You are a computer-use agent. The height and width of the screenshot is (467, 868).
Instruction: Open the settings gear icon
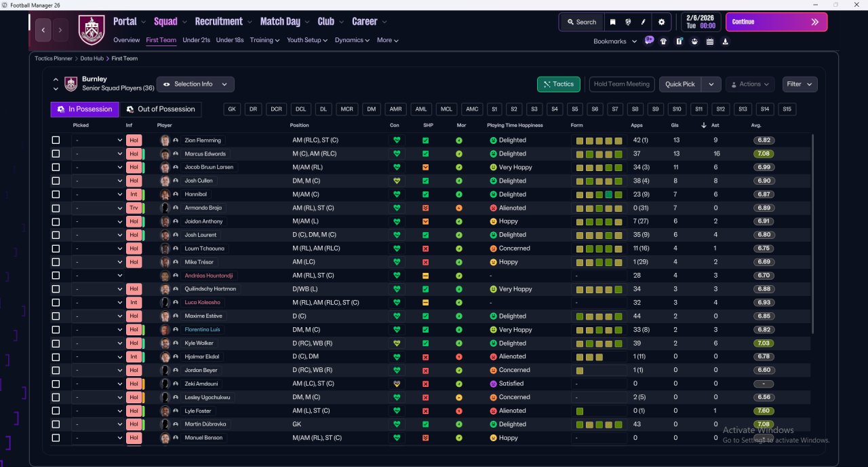click(x=661, y=22)
